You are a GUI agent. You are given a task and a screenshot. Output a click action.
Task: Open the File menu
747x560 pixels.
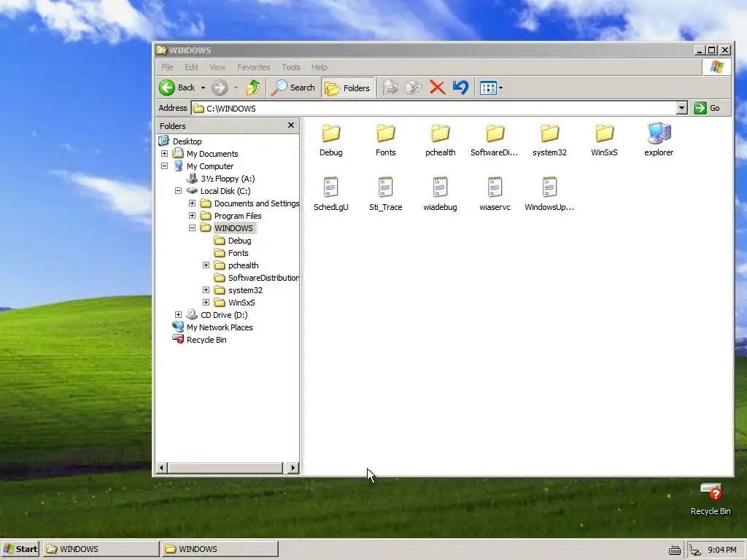(167, 67)
